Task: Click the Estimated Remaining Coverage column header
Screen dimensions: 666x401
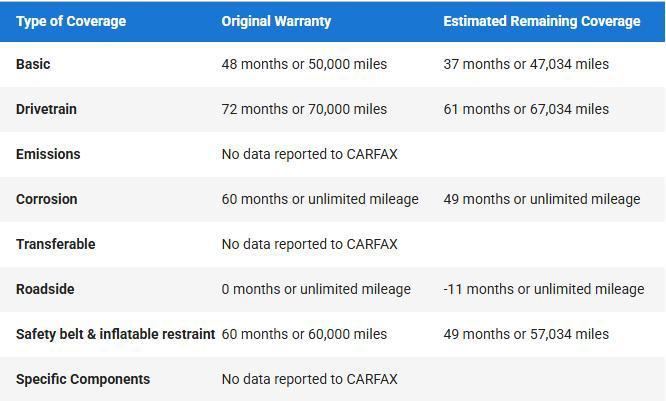Action: 541,21
